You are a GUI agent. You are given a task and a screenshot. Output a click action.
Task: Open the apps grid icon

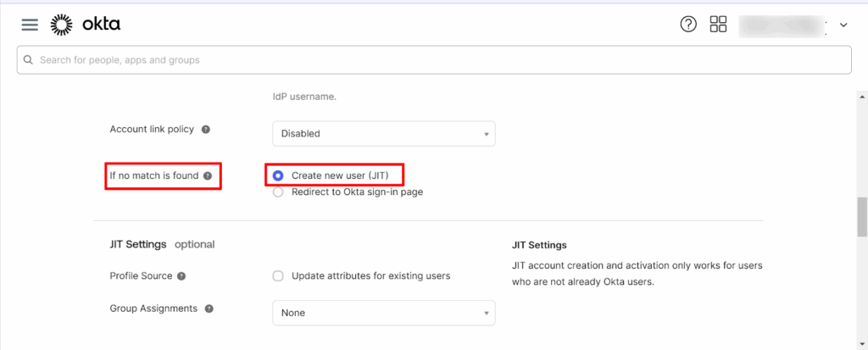tap(718, 25)
